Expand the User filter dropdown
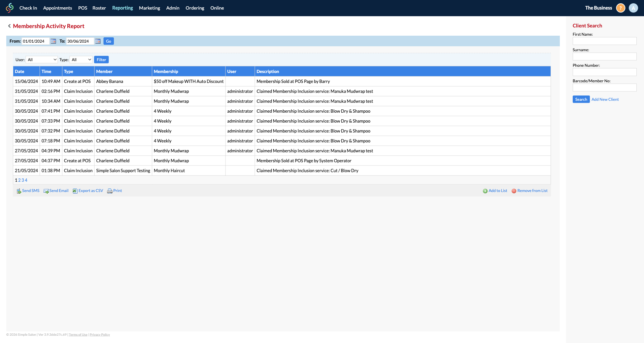 pyautogui.click(x=42, y=60)
